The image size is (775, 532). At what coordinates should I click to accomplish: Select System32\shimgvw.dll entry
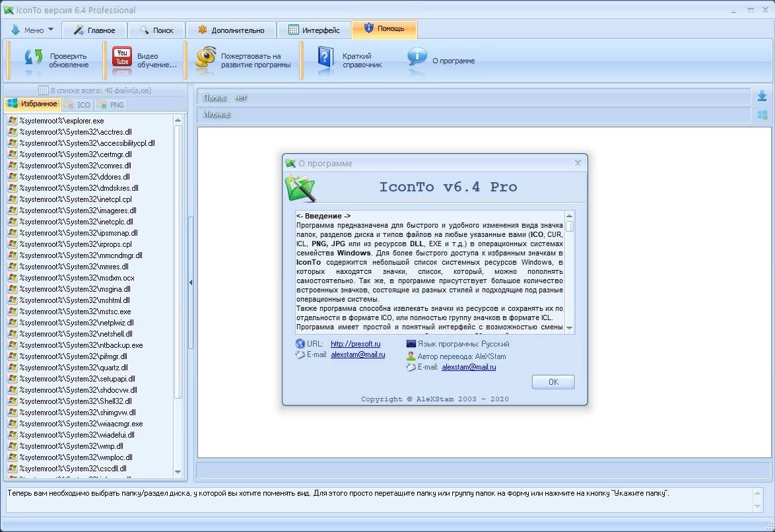78,413
